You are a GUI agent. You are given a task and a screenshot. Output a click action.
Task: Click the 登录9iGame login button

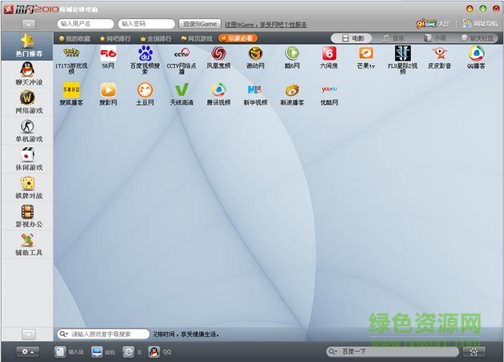200,24
